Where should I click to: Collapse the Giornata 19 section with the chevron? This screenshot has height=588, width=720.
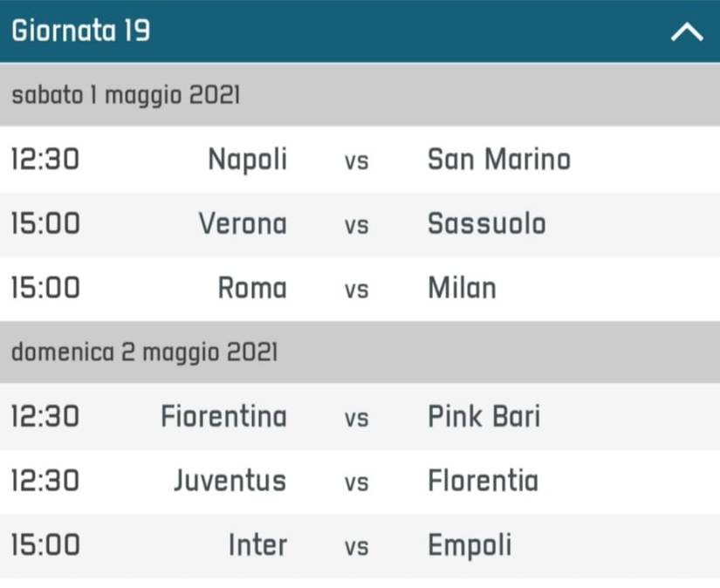pyautogui.click(x=686, y=33)
